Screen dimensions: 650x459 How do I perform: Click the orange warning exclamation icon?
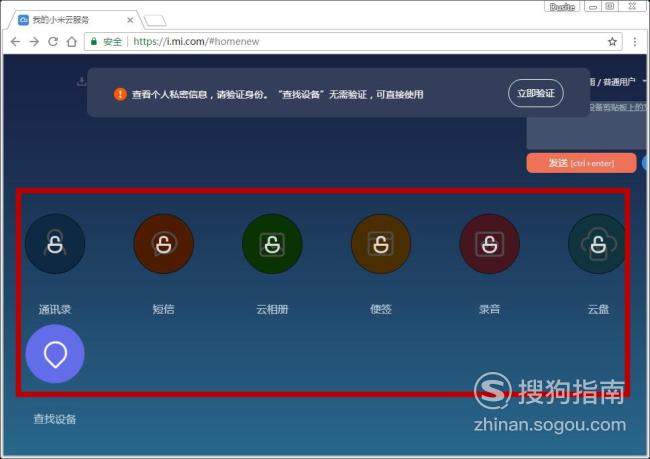click(120, 94)
